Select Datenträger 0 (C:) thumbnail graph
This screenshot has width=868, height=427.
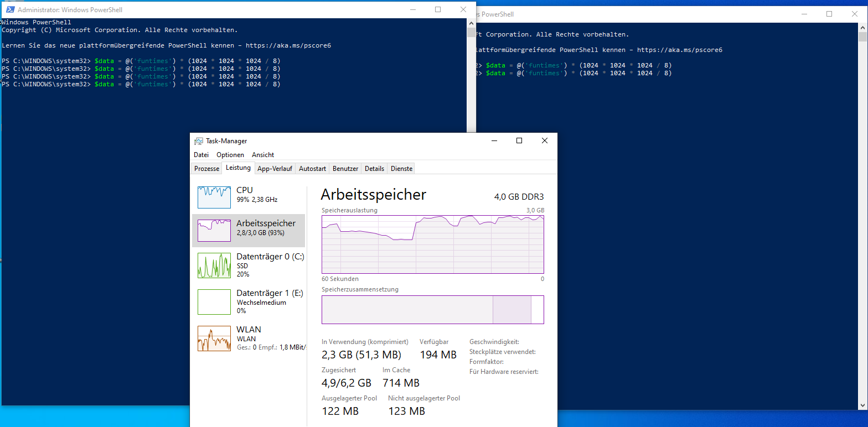(x=214, y=265)
